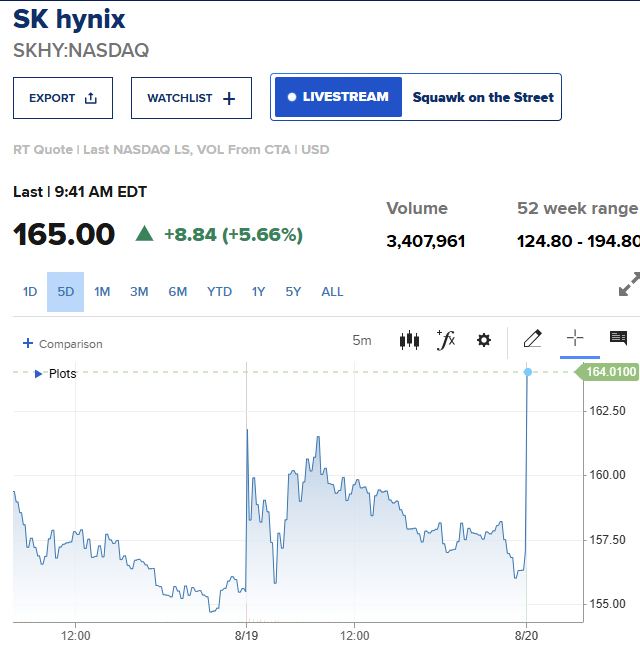Click the RT Quote data source line
This screenshot has height=652, width=640.
[171, 150]
